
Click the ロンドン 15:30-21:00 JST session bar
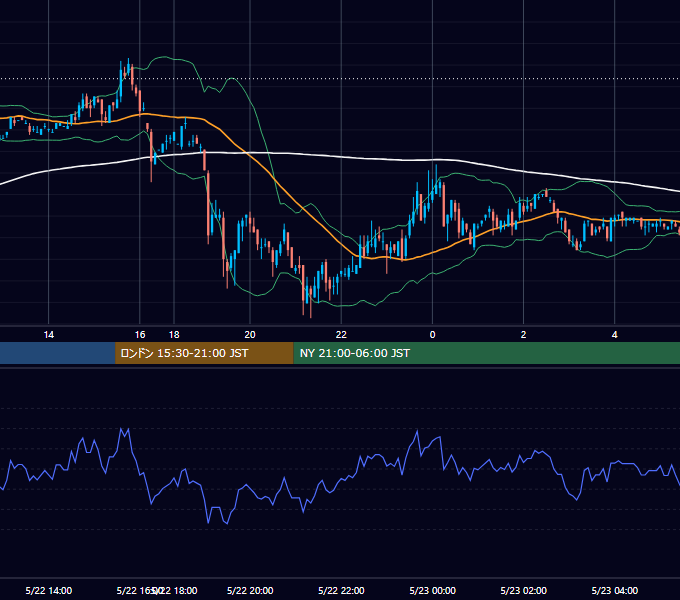[204, 353]
